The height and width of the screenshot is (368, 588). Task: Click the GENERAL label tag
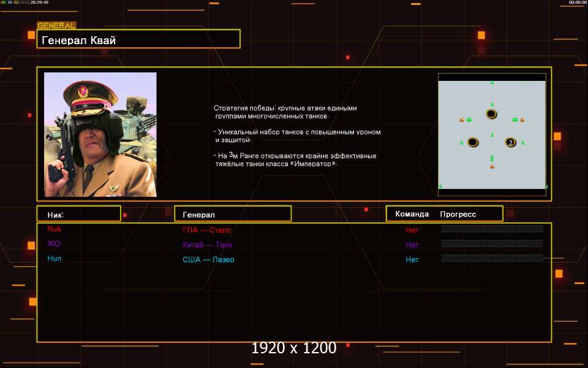56,25
